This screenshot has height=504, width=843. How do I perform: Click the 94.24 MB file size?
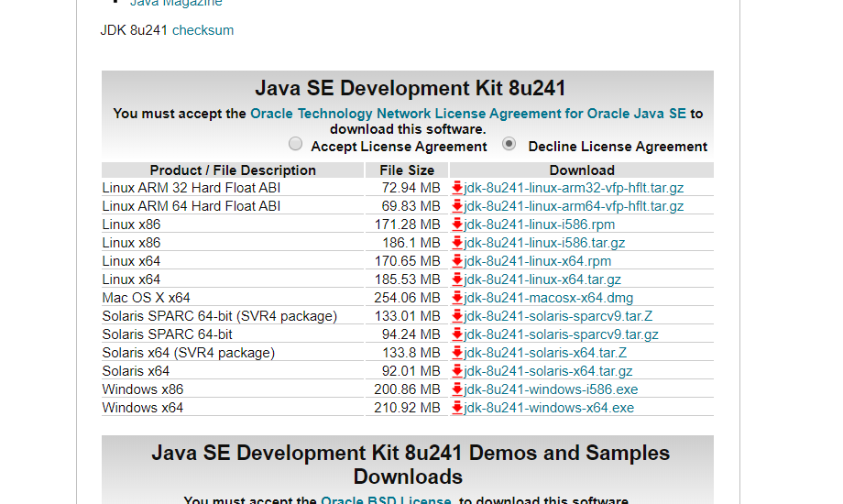[x=411, y=334]
